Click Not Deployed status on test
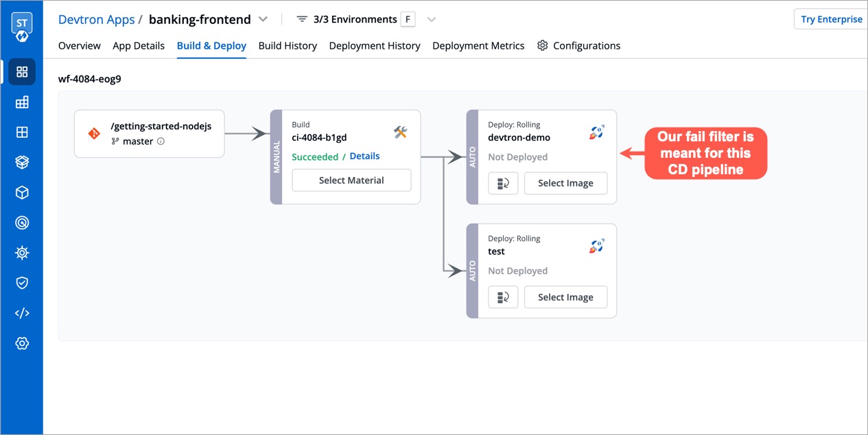The image size is (868, 435). (517, 271)
